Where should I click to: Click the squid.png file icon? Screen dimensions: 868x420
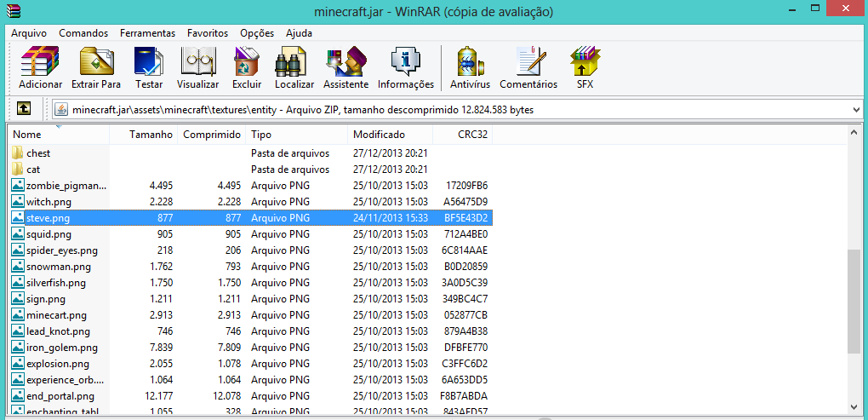(18, 233)
